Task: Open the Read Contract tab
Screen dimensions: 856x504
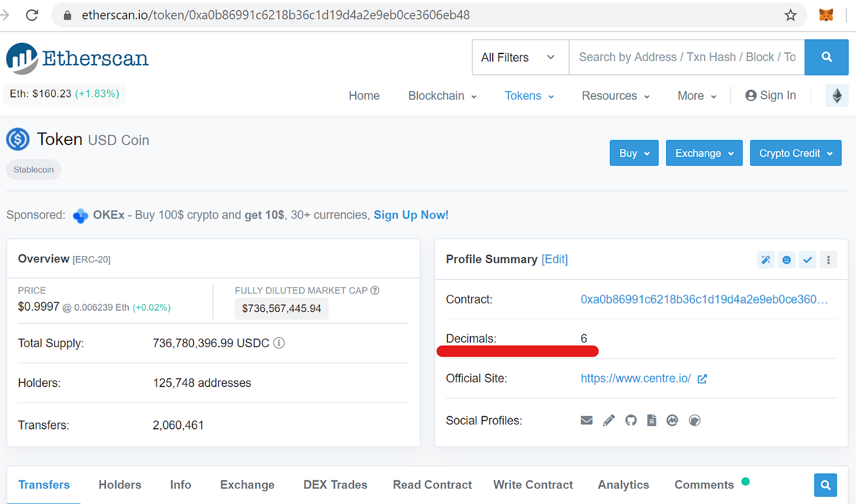Action: 432,485
